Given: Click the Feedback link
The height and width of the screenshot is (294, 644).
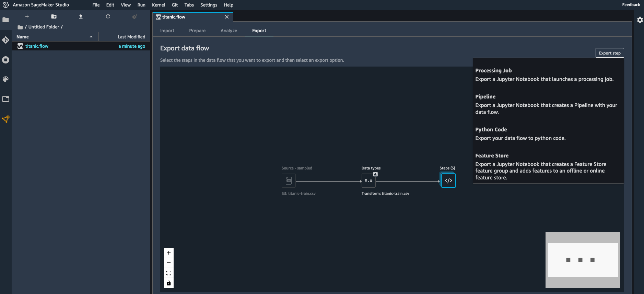Looking at the screenshot, I should coord(631,5).
